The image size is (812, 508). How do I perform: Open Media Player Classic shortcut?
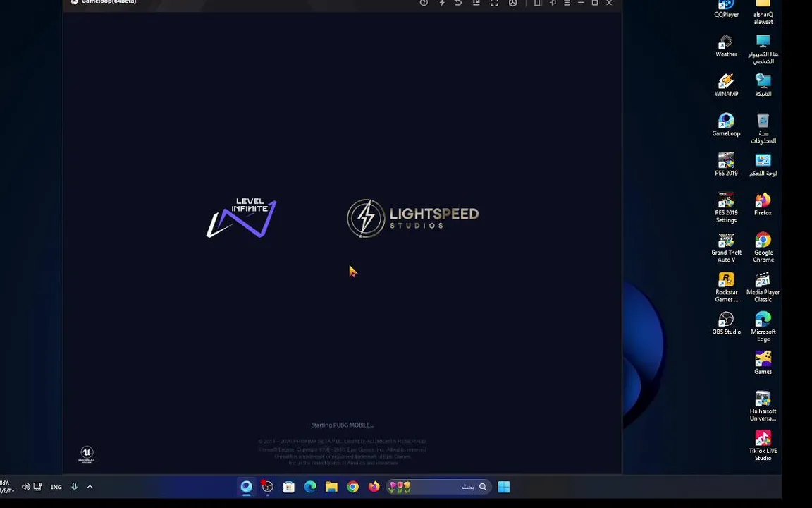point(763,286)
